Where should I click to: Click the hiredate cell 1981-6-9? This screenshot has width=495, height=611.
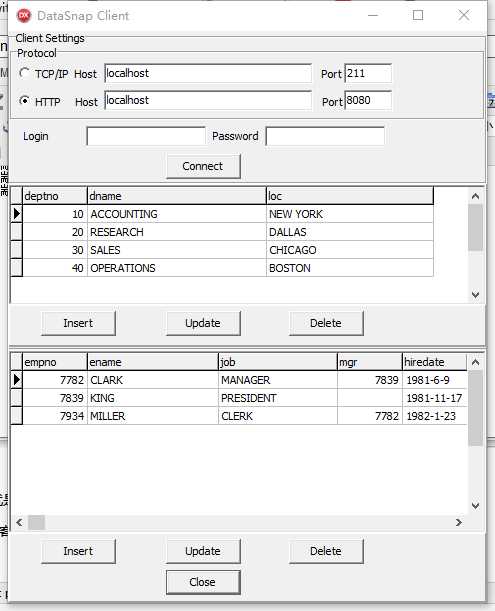coord(435,380)
